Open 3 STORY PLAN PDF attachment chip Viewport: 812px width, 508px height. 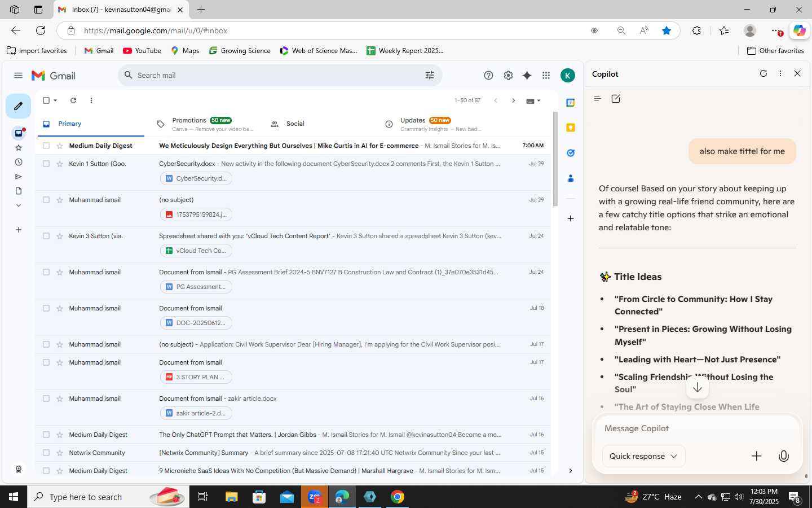coord(196,377)
